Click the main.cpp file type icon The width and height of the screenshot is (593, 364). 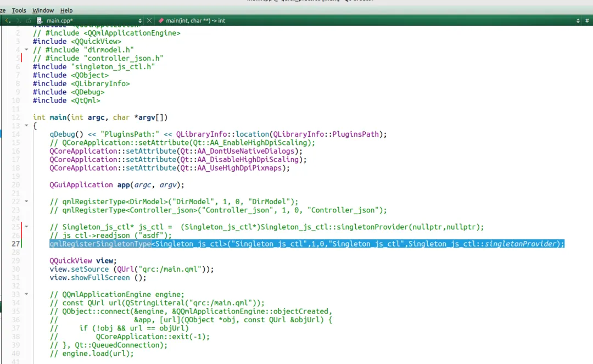pyautogui.click(x=40, y=20)
